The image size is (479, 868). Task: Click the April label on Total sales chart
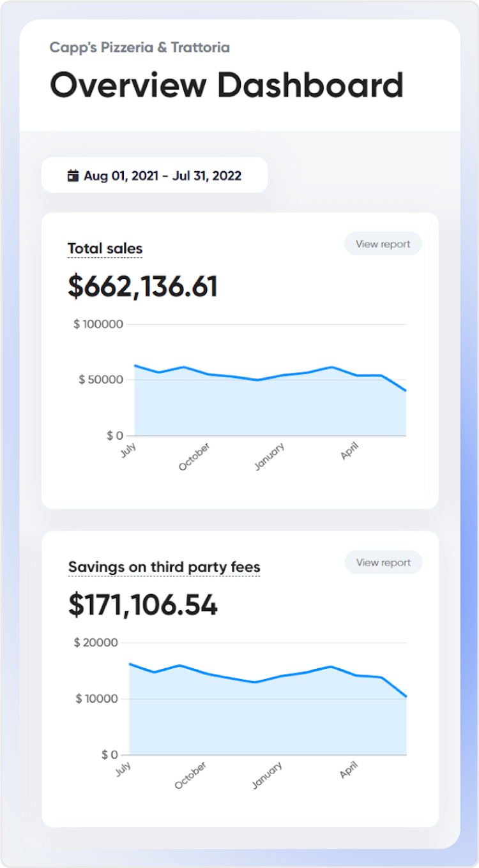pyautogui.click(x=349, y=451)
